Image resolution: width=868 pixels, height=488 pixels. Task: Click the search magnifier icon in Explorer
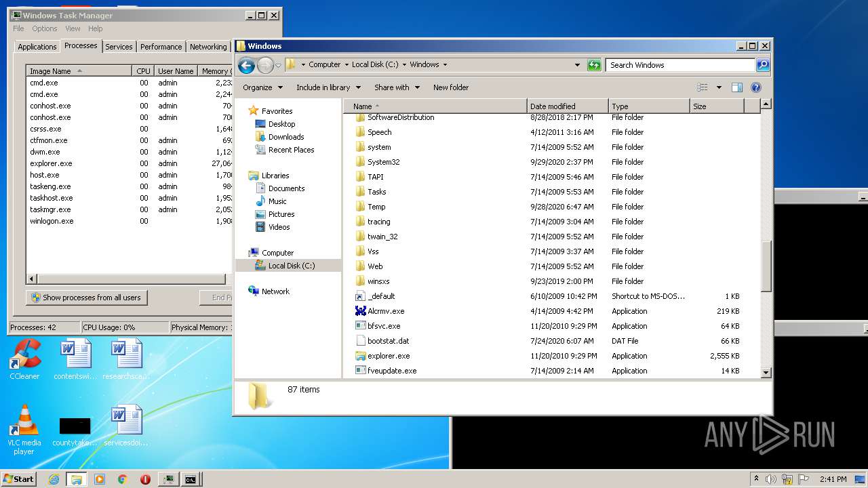[x=763, y=65]
